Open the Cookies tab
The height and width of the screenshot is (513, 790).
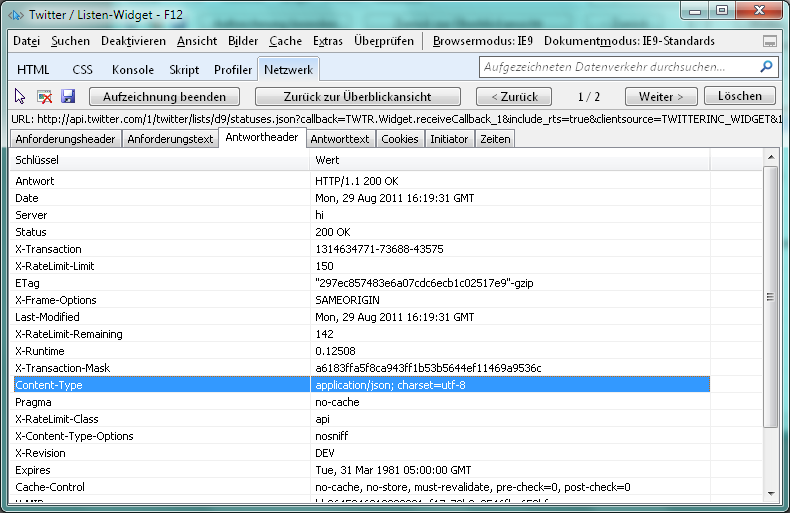pyautogui.click(x=400, y=139)
